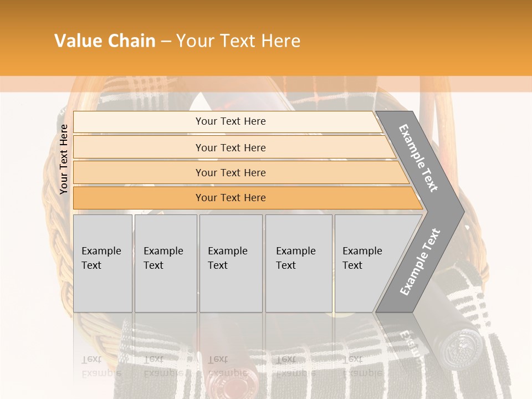Select the second gray "Example Text" box
Image resolution: width=532 pixels, height=399 pixels.
[165, 263]
